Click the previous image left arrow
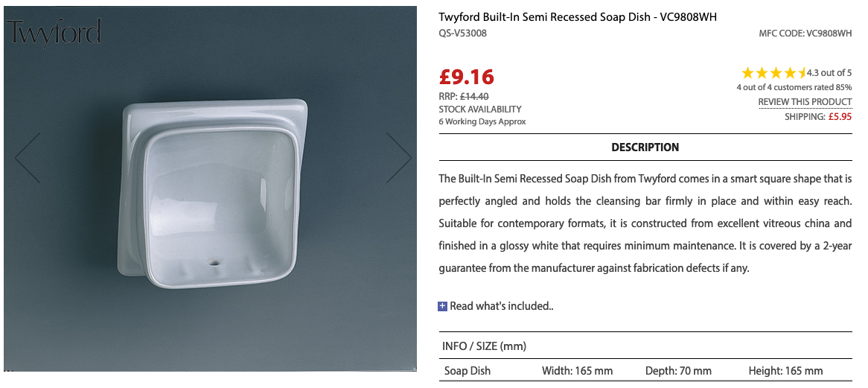The height and width of the screenshot is (388, 868). (28, 158)
